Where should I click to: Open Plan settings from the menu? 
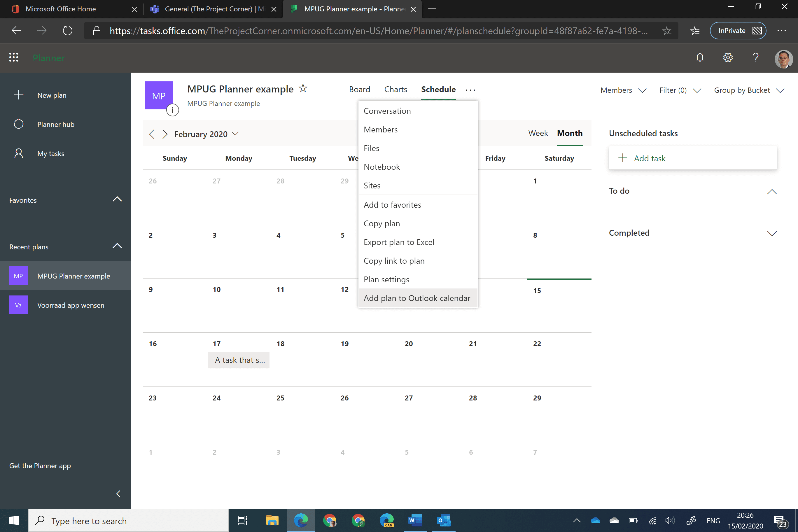pyautogui.click(x=418, y=280)
